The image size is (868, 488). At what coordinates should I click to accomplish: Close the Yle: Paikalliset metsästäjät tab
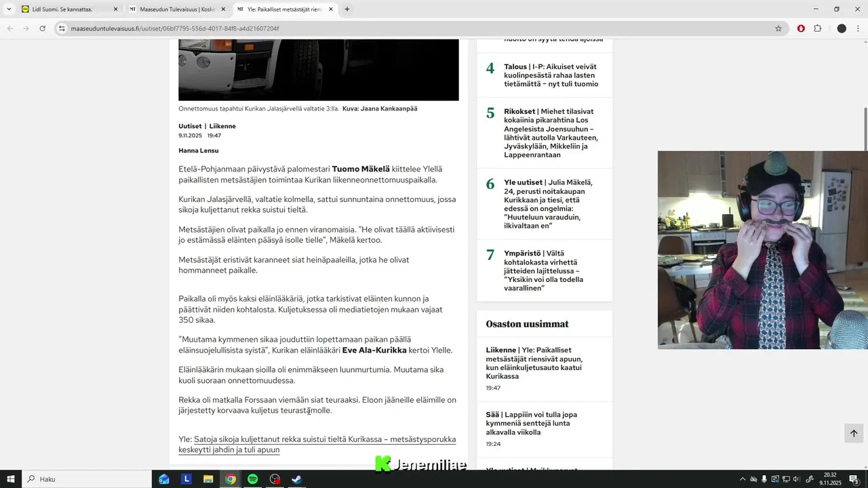331,9
